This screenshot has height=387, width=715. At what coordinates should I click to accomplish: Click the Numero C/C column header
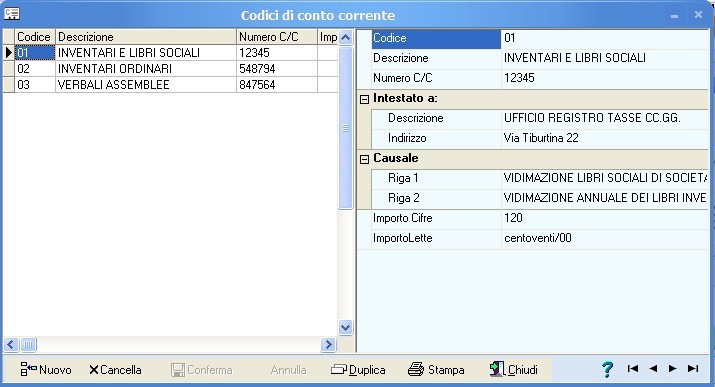pos(277,37)
